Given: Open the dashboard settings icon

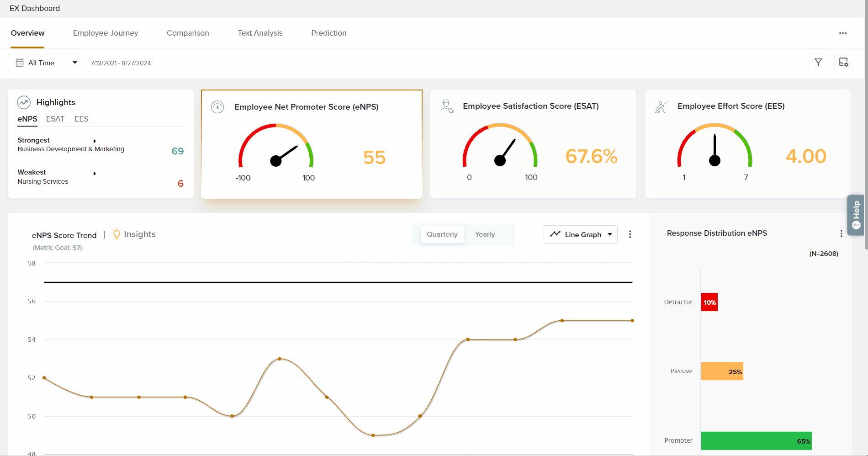Looking at the screenshot, I should (843, 63).
